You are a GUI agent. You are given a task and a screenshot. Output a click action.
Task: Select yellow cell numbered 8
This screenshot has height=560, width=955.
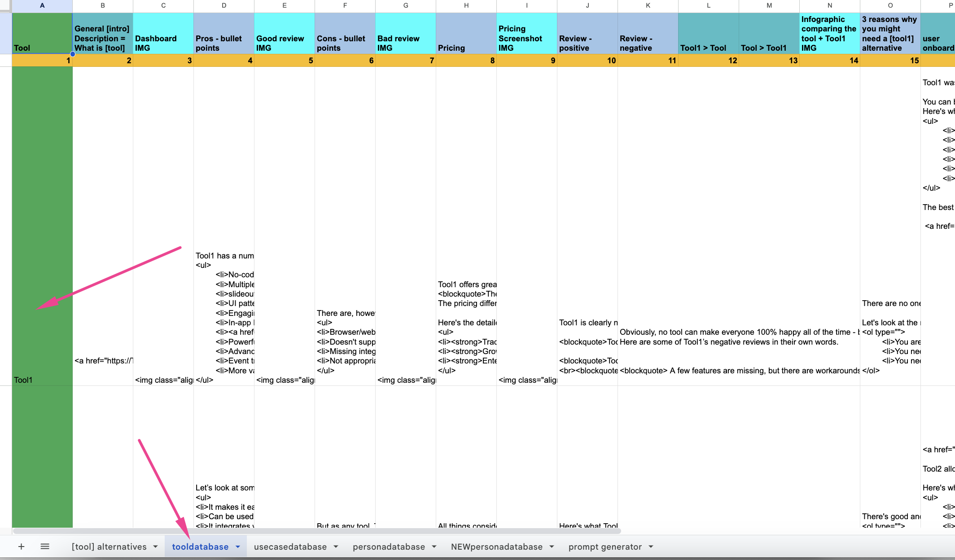pyautogui.click(x=466, y=60)
